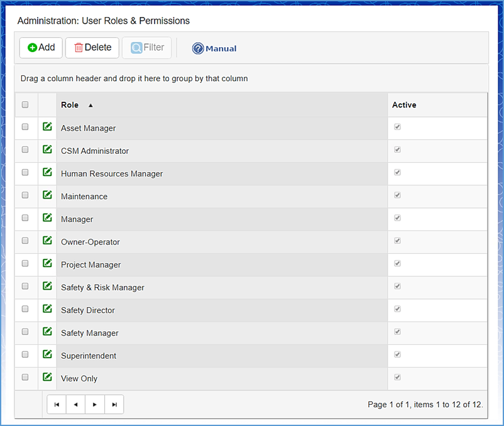Click the edit icon for Asset Manager
This screenshot has width=504, height=426.
[x=47, y=127]
